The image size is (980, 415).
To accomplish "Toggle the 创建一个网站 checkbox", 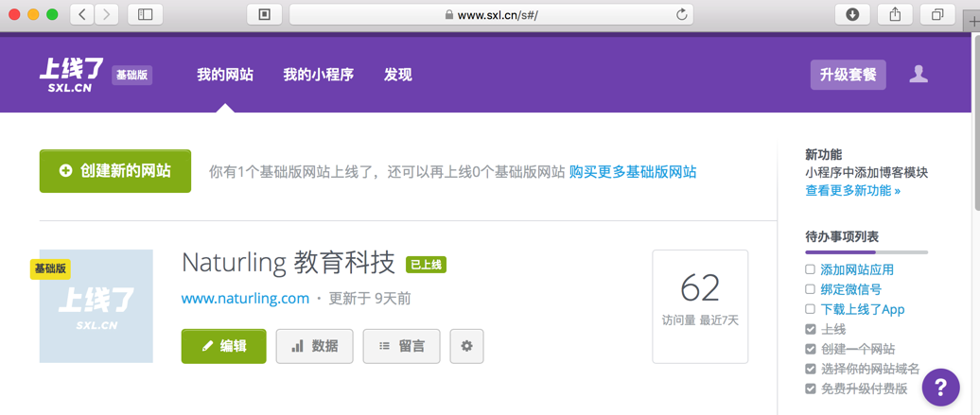I will click(x=810, y=350).
